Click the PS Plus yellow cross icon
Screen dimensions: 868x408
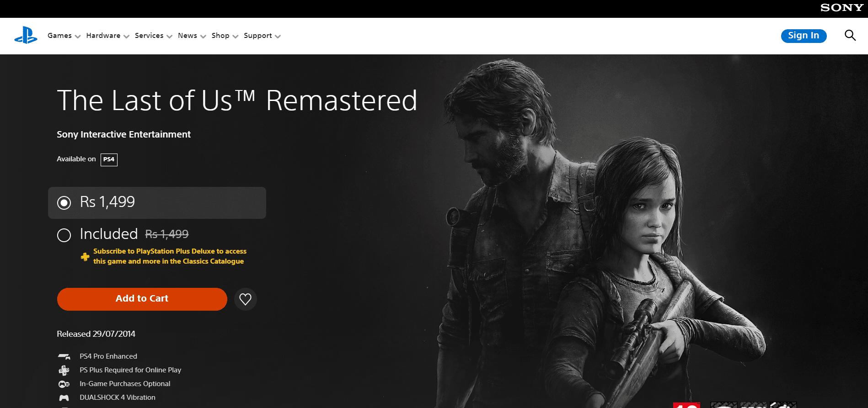click(85, 257)
